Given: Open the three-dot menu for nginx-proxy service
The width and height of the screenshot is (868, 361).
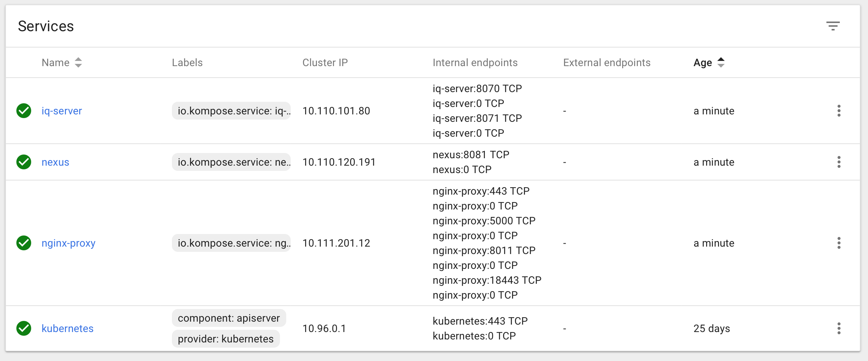Looking at the screenshot, I should pos(839,243).
